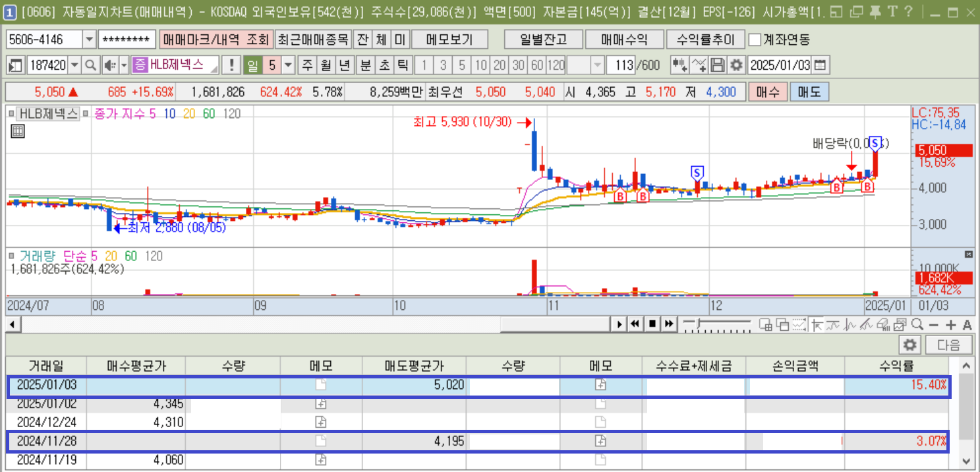Click the crosshair cursor tool icon
Image resolution: width=980 pixels, height=472 pixels.
point(817,324)
